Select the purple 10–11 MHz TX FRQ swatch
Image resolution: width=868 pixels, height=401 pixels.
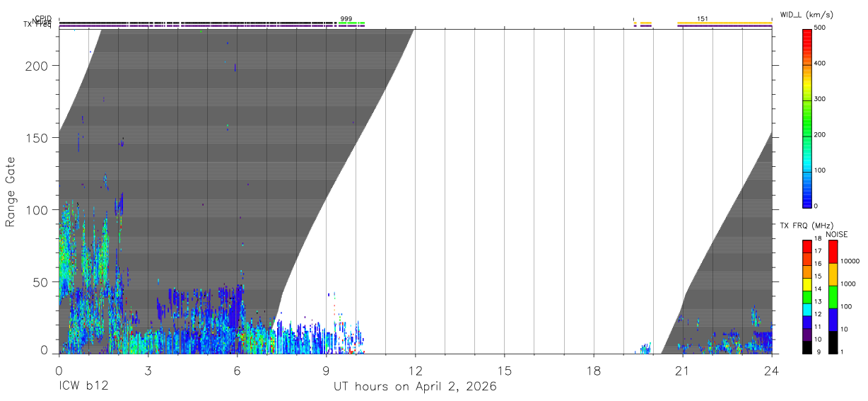[x=807, y=335]
